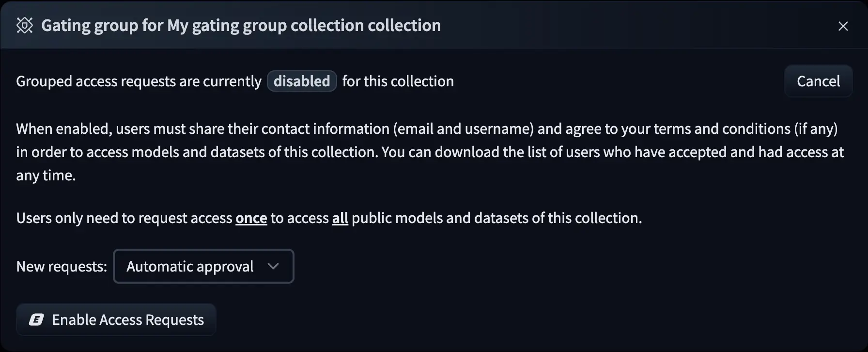
Task: Click the text Grouped access requests are currently
Action: [x=139, y=81]
